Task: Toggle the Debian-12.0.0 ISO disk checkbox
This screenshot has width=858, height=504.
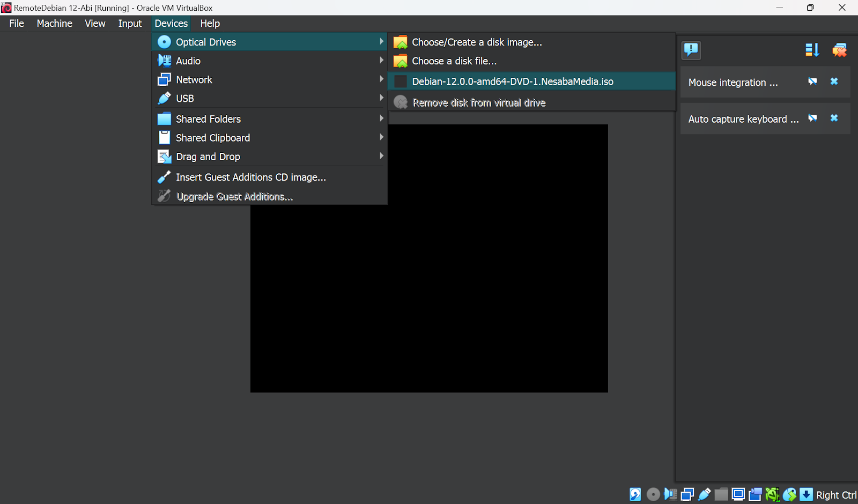Action: click(401, 81)
